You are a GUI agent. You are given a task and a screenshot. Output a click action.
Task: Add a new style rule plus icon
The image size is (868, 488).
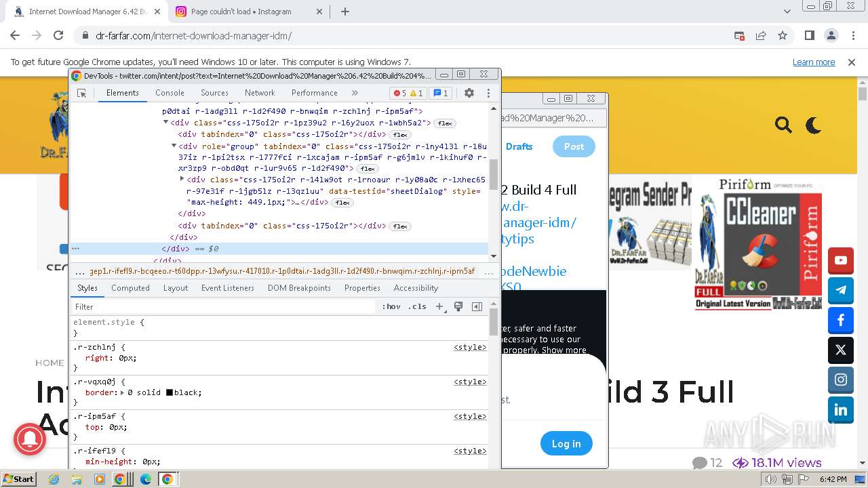[x=439, y=307]
